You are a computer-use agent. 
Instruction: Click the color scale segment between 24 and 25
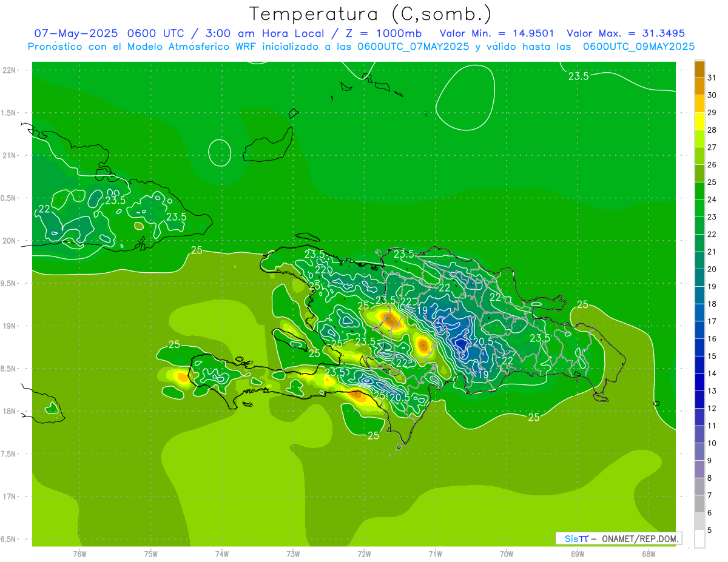(x=699, y=191)
